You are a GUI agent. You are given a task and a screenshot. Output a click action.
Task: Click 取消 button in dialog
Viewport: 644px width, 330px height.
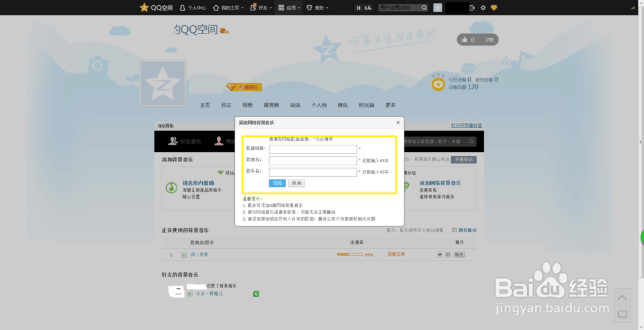pos(296,183)
